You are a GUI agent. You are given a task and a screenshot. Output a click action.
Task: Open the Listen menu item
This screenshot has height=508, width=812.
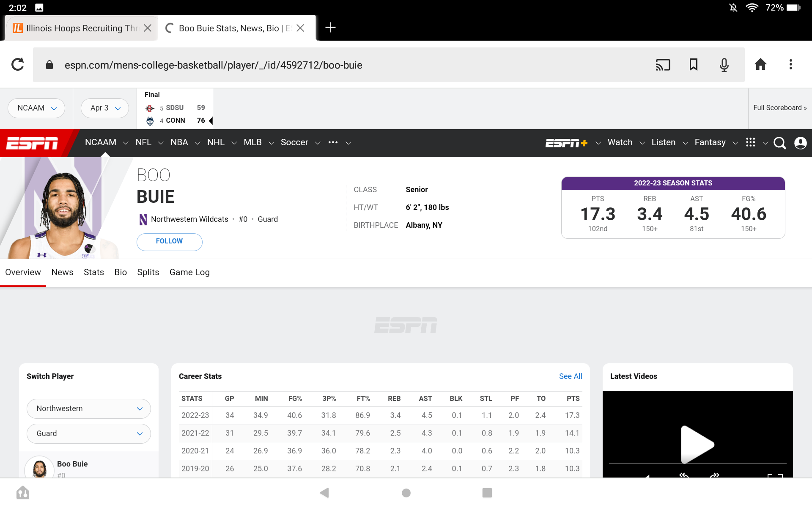point(663,142)
